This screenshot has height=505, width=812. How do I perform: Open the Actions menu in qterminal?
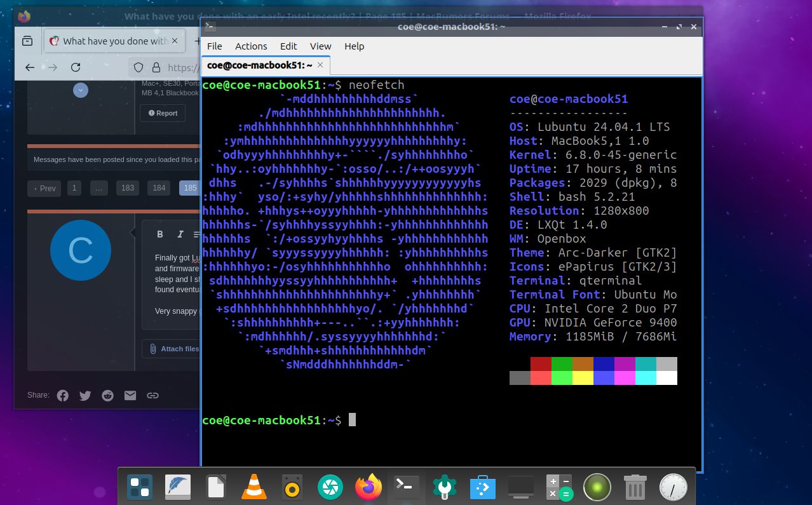[x=251, y=46]
